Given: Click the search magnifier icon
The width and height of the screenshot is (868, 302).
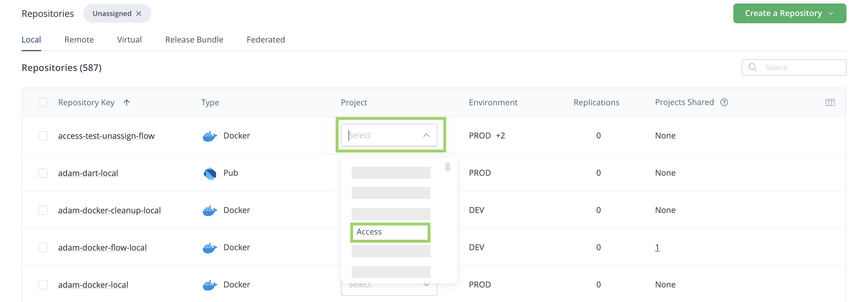Looking at the screenshot, I should coord(753,67).
